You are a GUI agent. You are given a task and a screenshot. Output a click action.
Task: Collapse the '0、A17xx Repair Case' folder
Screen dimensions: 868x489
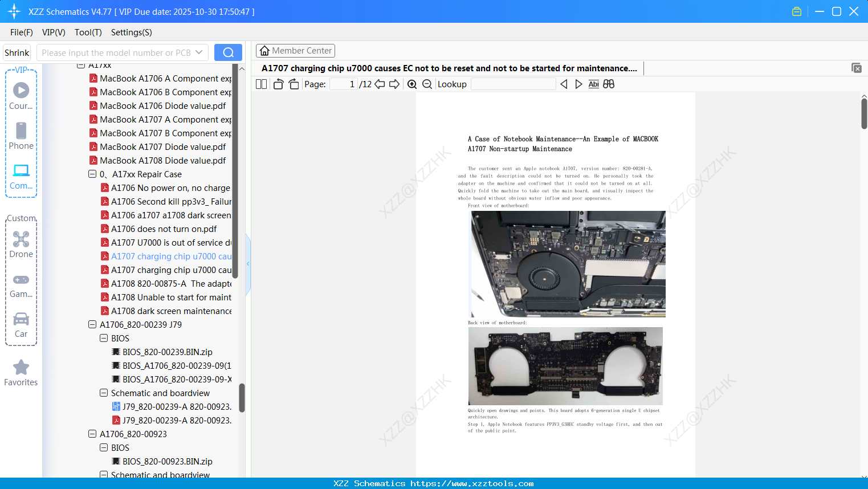coord(92,174)
